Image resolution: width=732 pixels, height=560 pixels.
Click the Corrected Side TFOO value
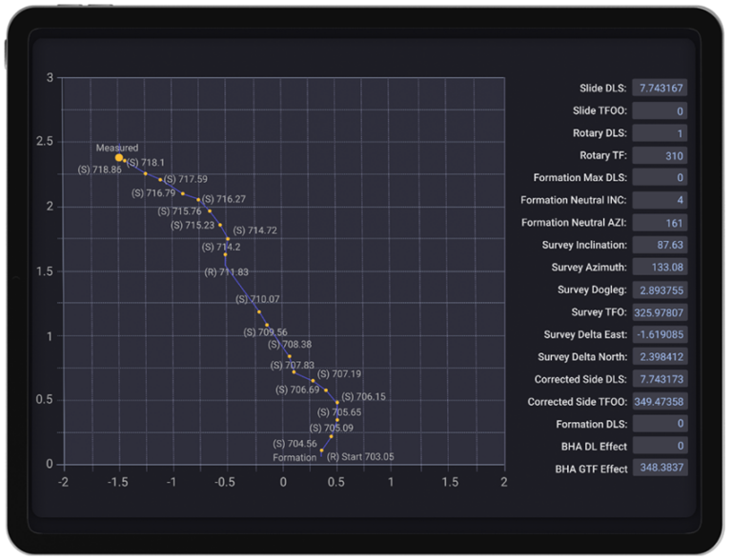tap(660, 402)
